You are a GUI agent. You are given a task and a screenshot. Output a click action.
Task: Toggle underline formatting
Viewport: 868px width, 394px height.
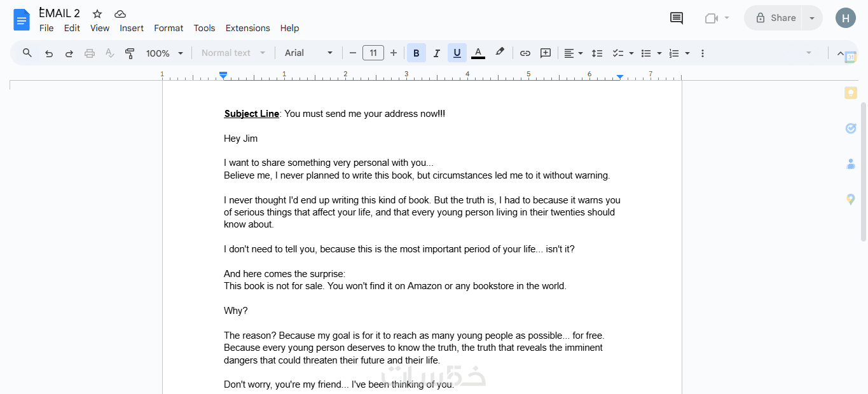tap(457, 53)
